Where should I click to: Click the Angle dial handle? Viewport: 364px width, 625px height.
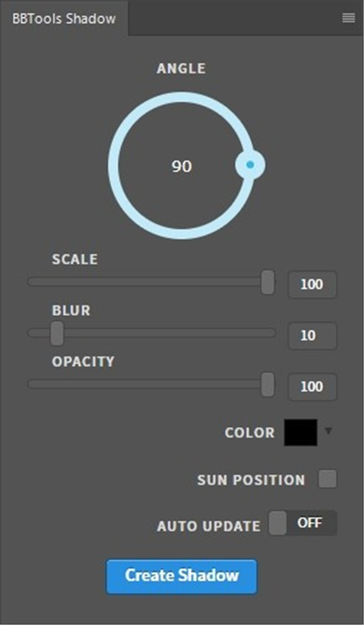point(251,164)
